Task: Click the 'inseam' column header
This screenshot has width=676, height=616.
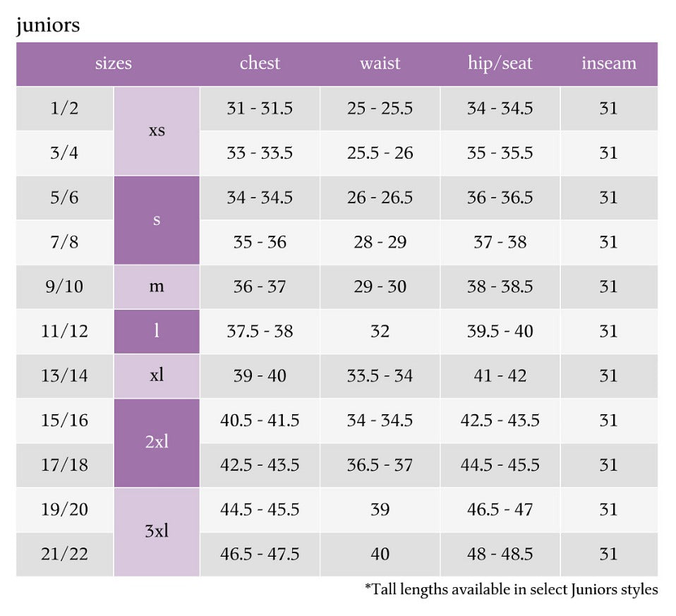Action: [x=609, y=64]
